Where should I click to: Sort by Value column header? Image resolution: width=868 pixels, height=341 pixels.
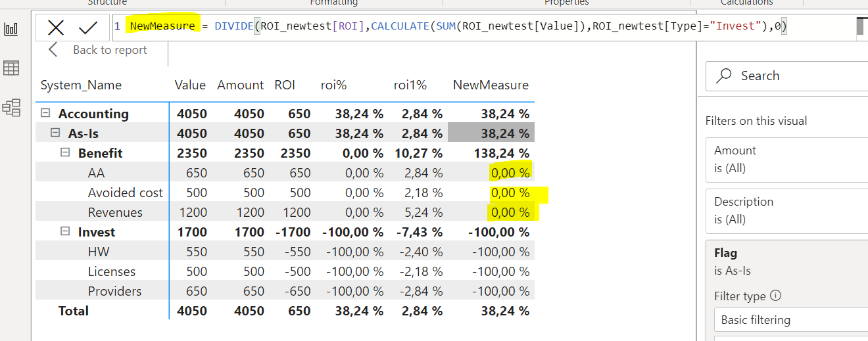pyautogui.click(x=190, y=85)
